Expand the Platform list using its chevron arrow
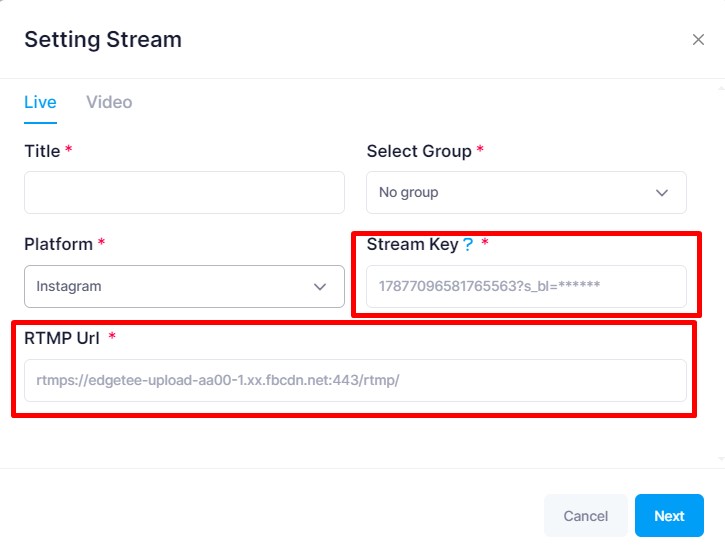This screenshot has width=725, height=557. [320, 287]
